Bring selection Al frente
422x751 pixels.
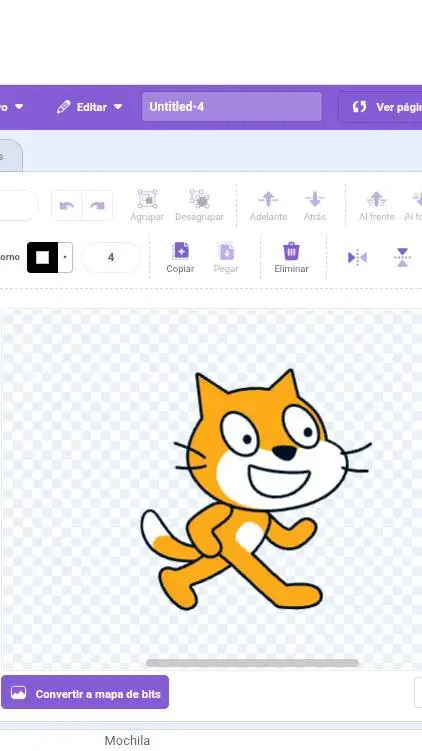point(376,205)
